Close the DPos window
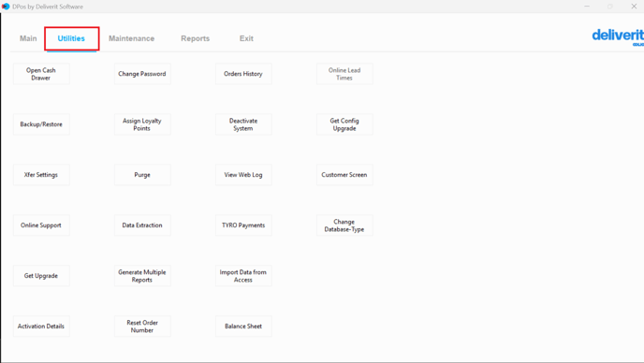 tap(634, 7)
